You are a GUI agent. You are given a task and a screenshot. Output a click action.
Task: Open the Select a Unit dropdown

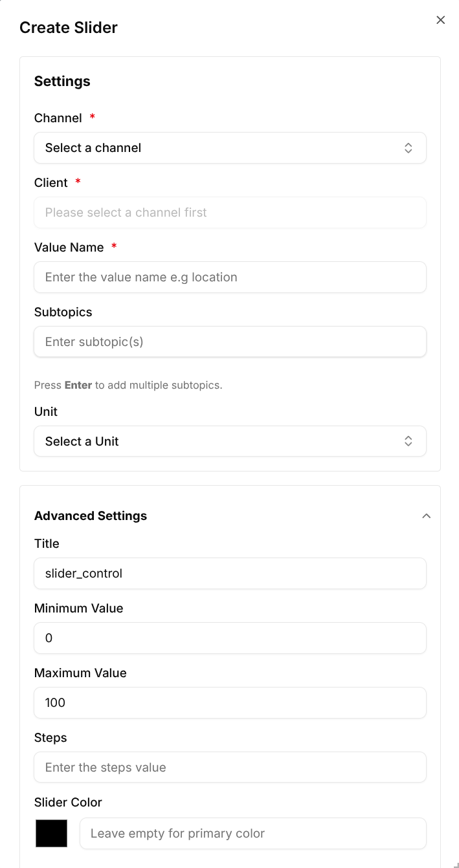[x=230, y=441]
